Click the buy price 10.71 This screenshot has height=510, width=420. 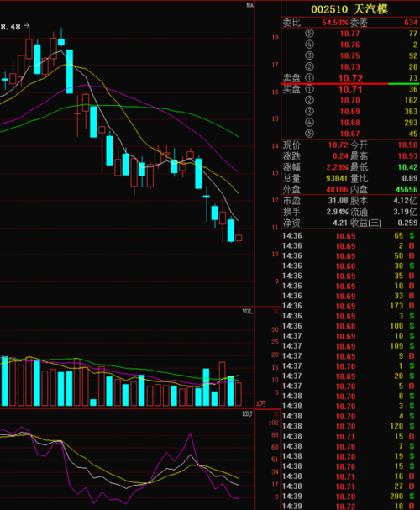350,89
